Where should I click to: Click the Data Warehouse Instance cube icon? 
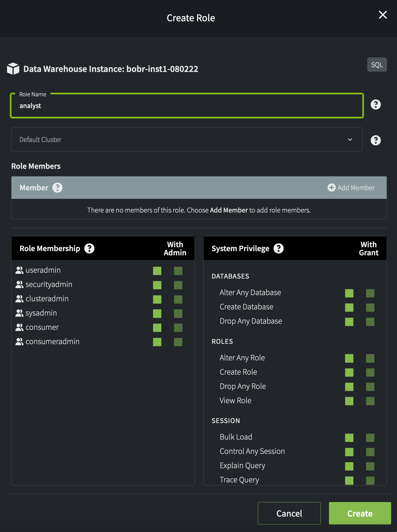click(x=13, y=69)
